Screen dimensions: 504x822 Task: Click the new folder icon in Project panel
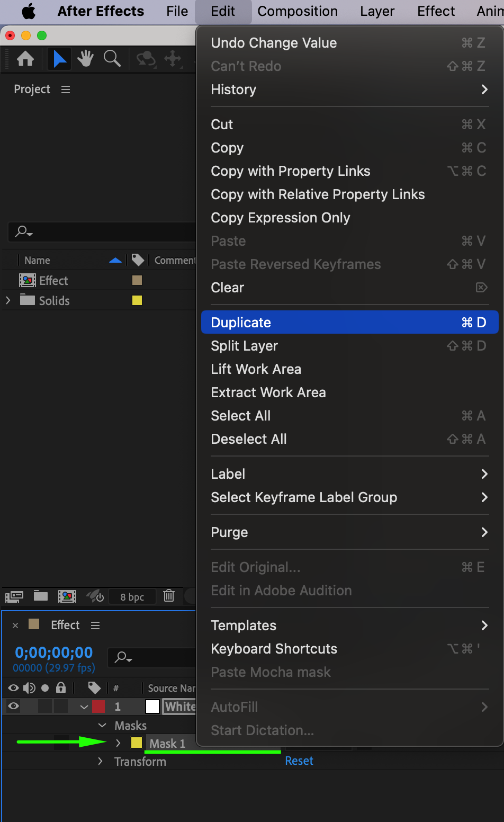tap(41, 596)
